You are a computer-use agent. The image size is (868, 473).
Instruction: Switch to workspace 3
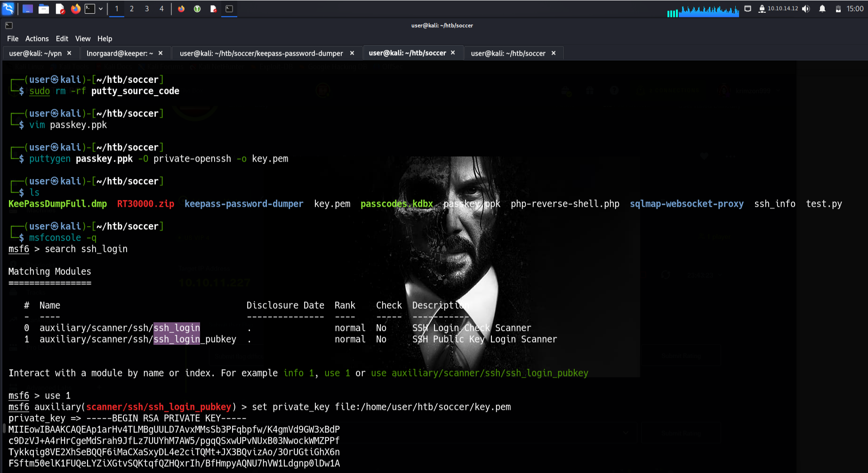coord(147,8)
